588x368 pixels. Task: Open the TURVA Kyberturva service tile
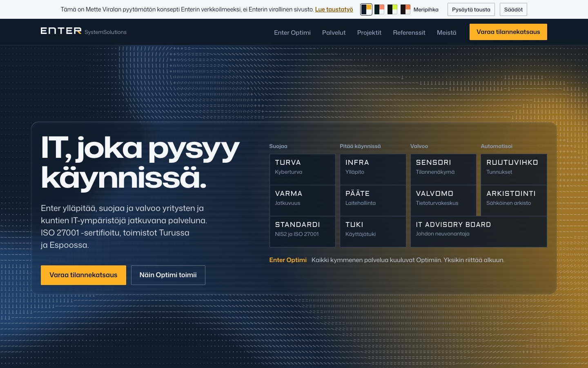pos(303,169)
